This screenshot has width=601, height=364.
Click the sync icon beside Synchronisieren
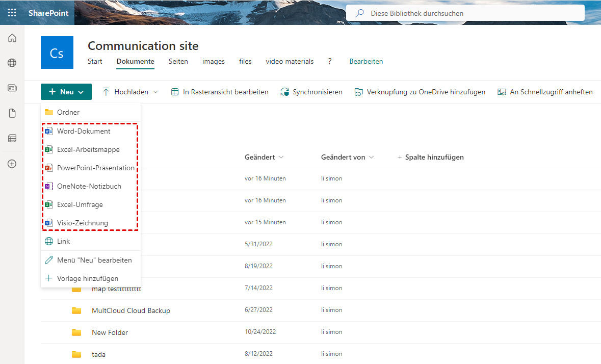[x=285, y=92]
